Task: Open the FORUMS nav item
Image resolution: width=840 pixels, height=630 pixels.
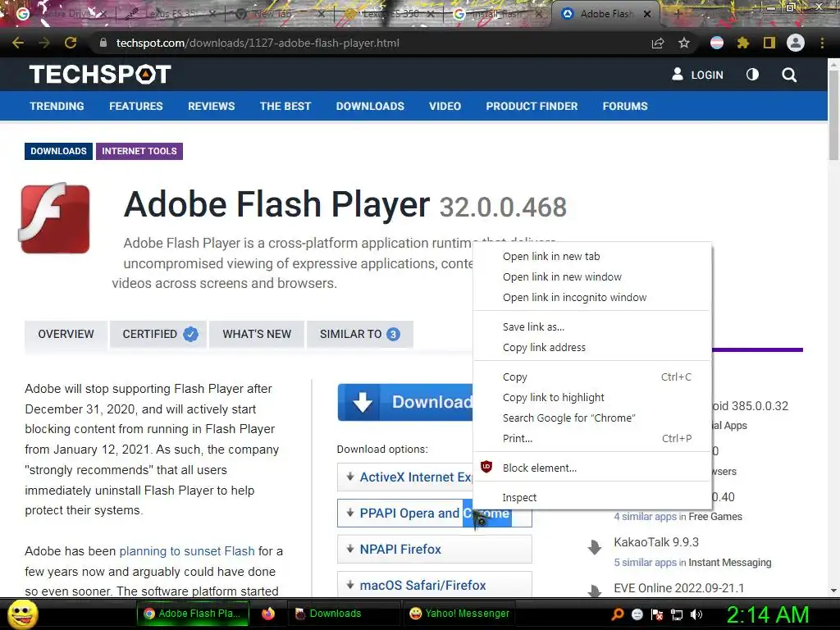Action: [625, 106]
